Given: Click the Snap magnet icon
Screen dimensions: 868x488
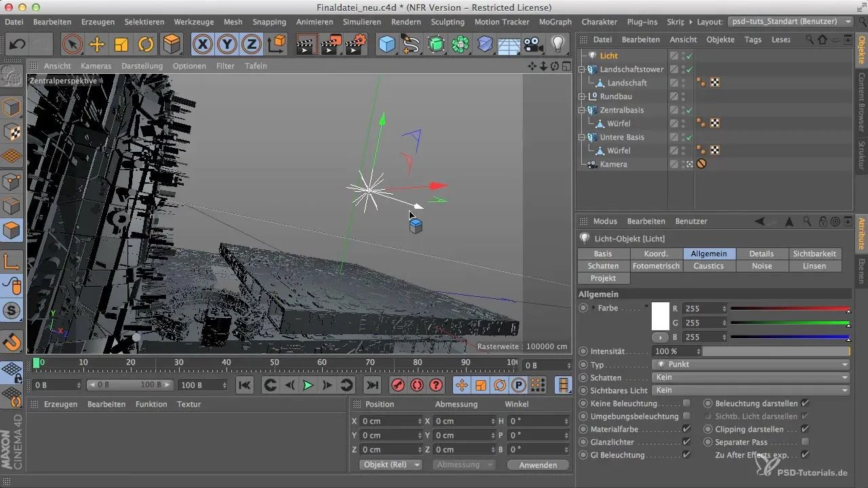Looking at the screenshot, I should tap(12, 342).
